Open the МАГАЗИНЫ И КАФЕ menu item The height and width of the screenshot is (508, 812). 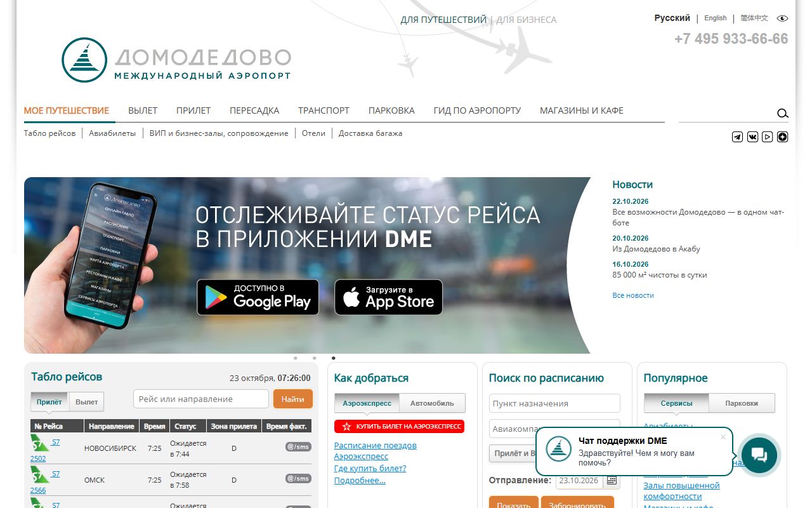[x=582, y=110]
